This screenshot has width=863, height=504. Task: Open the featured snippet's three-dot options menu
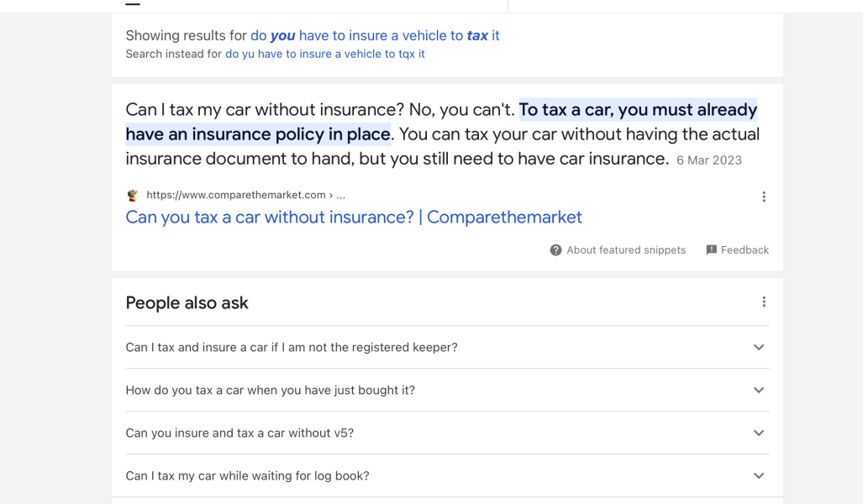764,197
